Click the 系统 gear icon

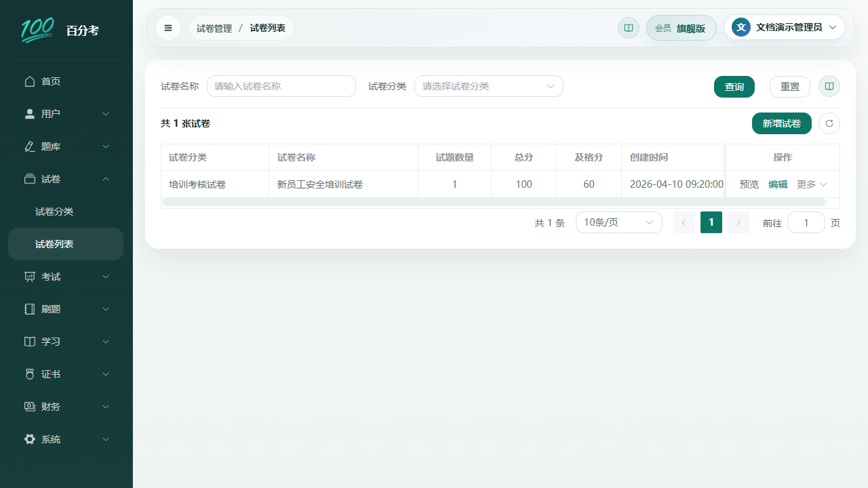point(30,439)
